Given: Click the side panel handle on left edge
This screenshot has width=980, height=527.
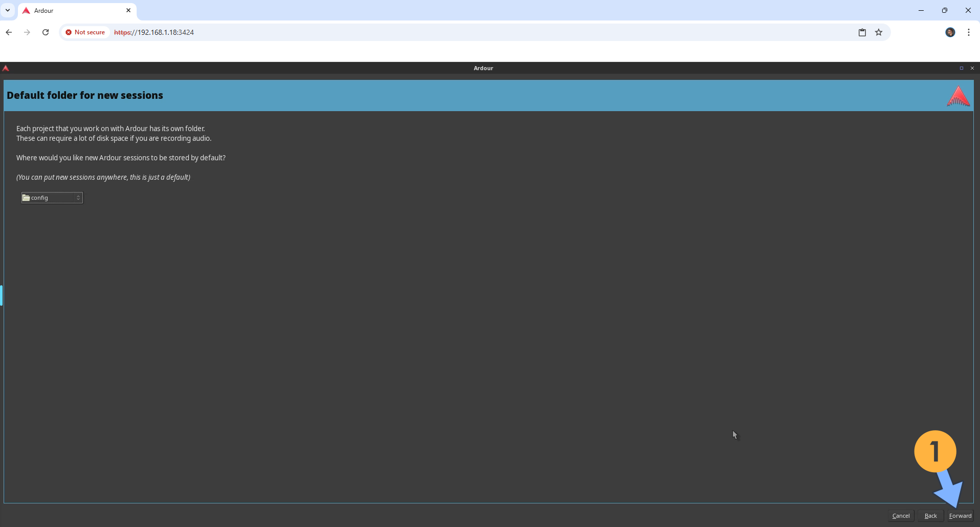Looking at the screenshot, I should click(2, 296).
